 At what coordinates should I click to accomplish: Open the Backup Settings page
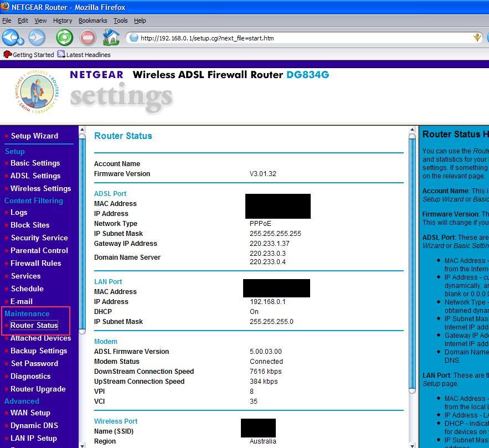tap(39, 351)
